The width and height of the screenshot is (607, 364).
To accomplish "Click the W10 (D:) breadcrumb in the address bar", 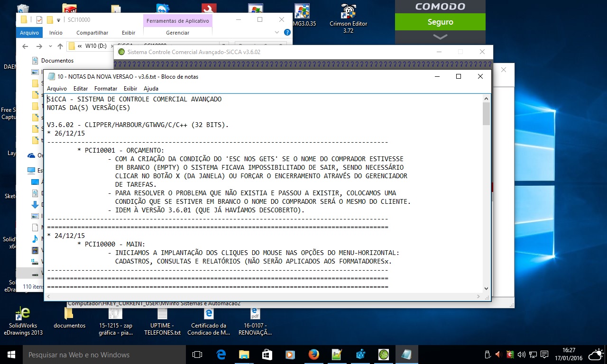I will 96,46.
